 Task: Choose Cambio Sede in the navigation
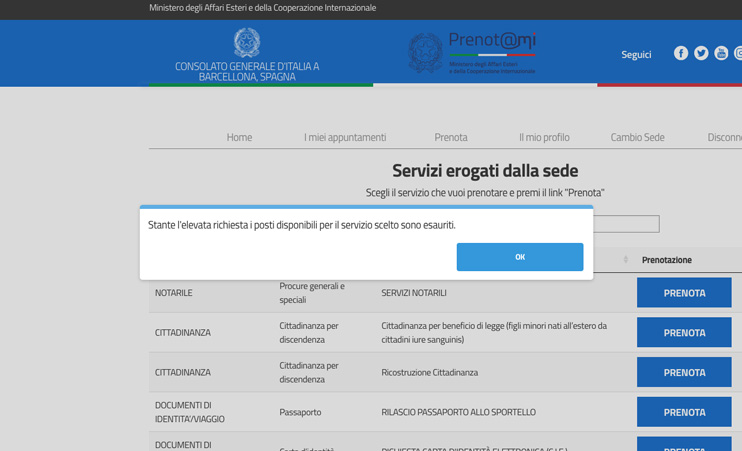pos(637,137)
